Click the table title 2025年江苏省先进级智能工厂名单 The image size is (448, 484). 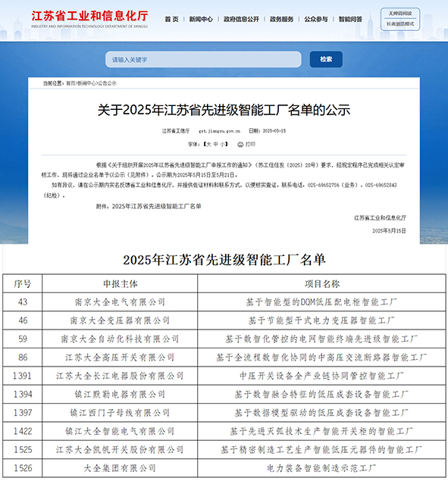224,260
